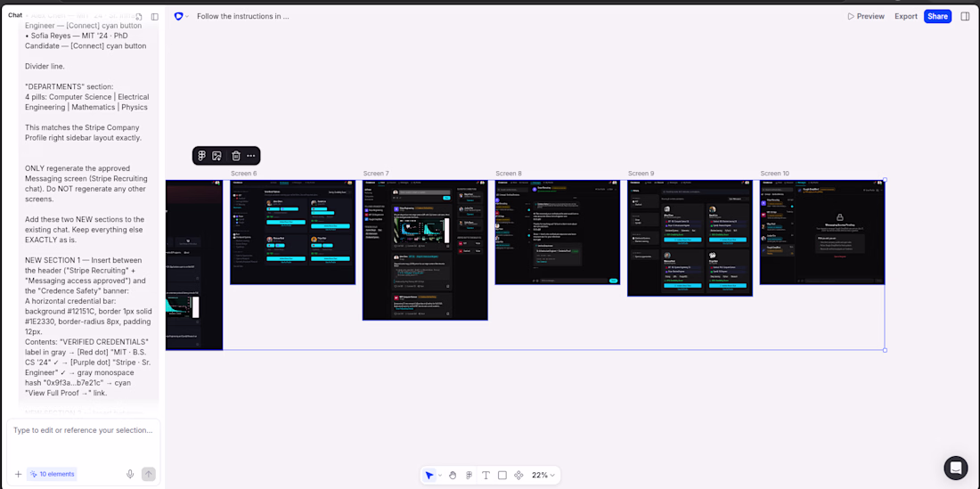980x489 pixels.
Task: Open Preview mode
Action: coord(866,16)
